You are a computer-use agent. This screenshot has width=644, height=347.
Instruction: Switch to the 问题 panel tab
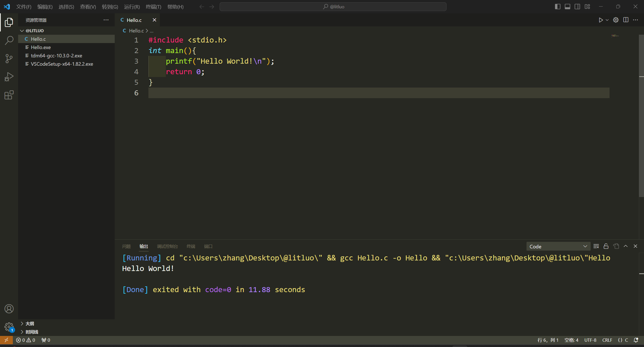click(x=127, y=246)
